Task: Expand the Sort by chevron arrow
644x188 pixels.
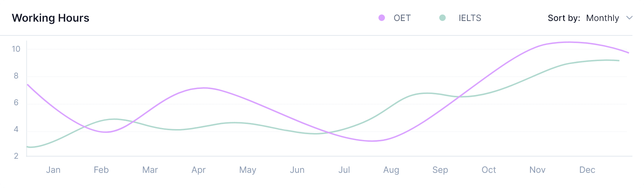Action: coord(630,18)
